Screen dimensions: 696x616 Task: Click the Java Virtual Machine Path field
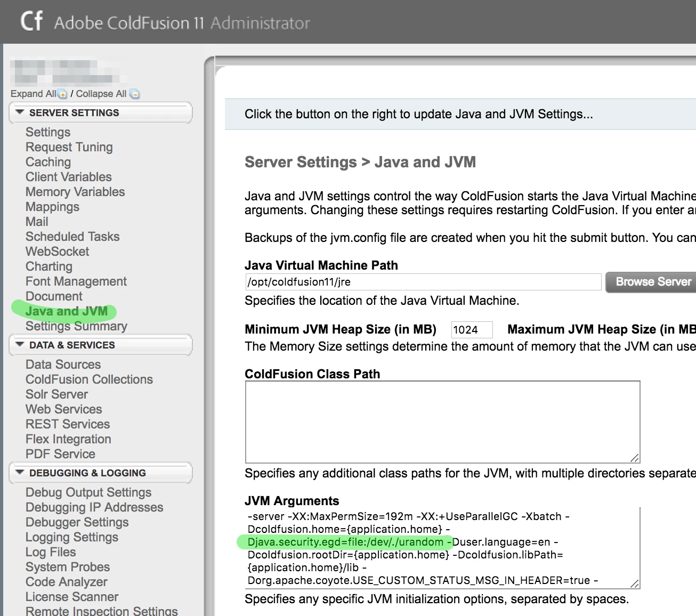coord(423,282)
